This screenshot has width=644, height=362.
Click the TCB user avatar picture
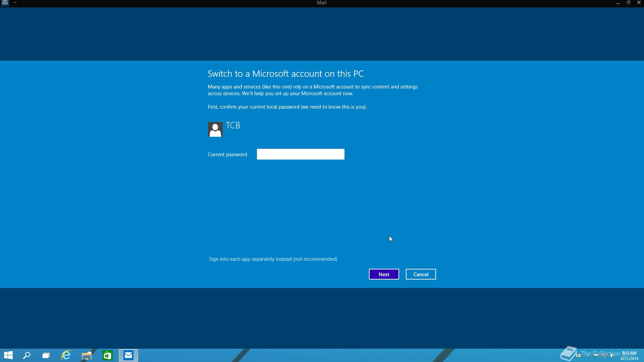(215, 129)
